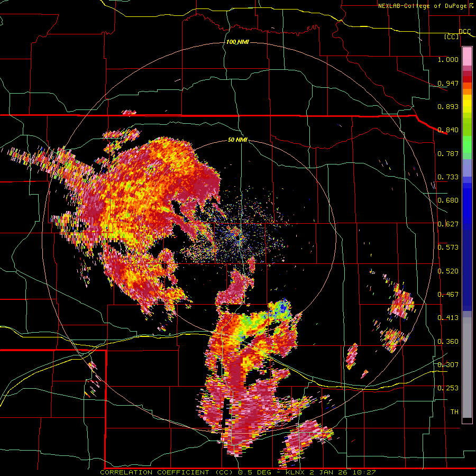The width and height of the screenshot is (476, 476).
Task: Click the KLNX station identifier in caption
Action: pyautogui.click(x=296, y=472)
